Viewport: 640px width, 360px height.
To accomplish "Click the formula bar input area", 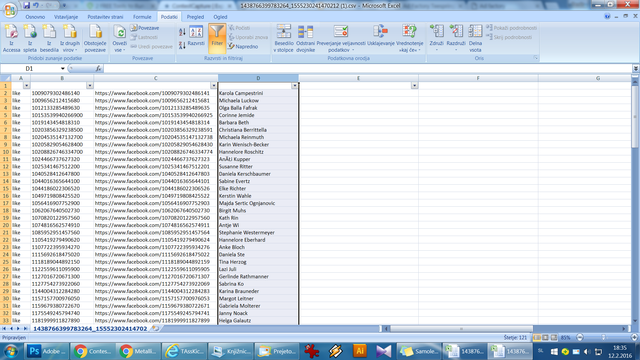I will tap(367, 69).
